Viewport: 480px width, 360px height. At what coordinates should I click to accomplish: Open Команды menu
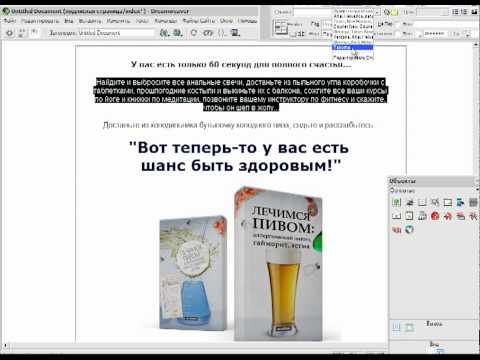pyautogui.click(x=166, y=21)
